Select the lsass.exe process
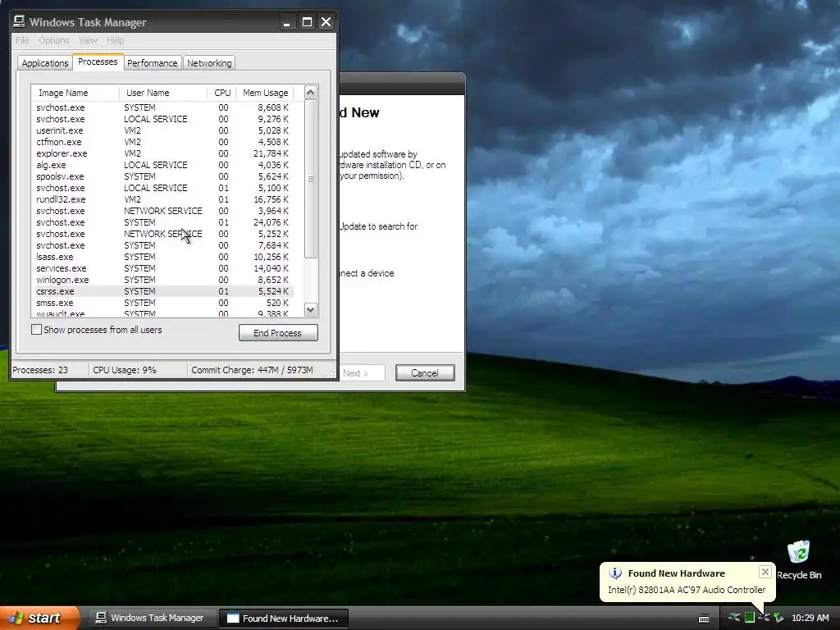The image size is (840, 630). 163,257
